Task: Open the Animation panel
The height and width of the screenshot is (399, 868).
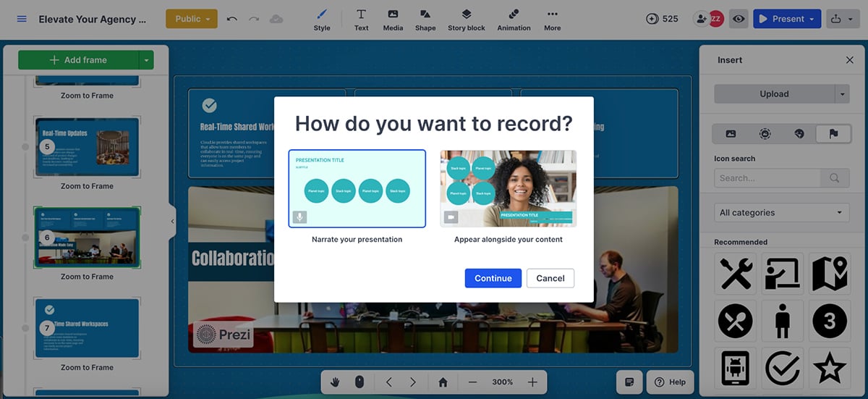Action: (514, 20)
